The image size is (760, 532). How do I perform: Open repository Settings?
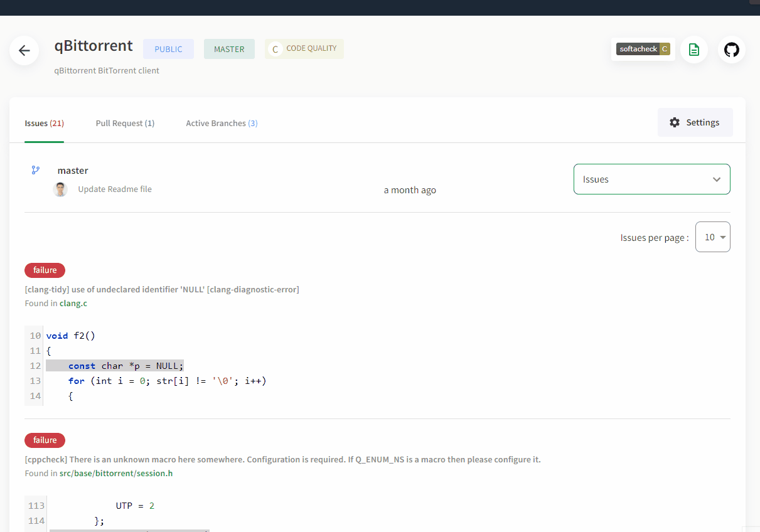click(695, 122)
